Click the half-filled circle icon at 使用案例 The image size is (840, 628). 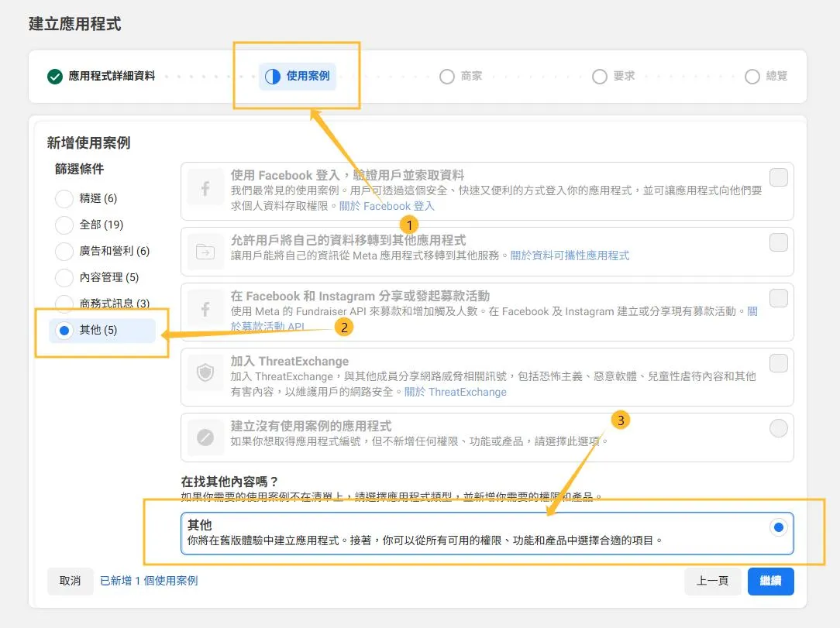point(273,77)
